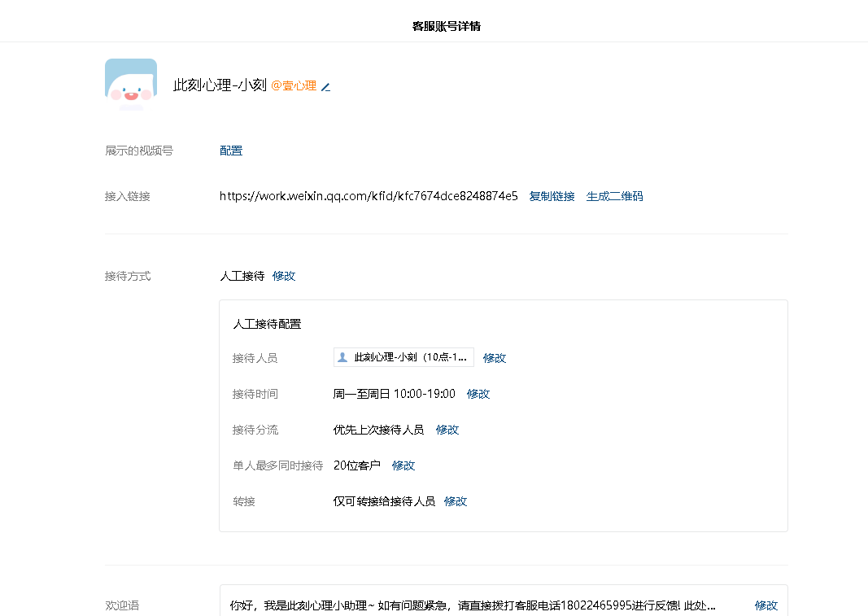Click 修改 beside 20位客户
Screen dimensions: 868x616
coord(403,465)
